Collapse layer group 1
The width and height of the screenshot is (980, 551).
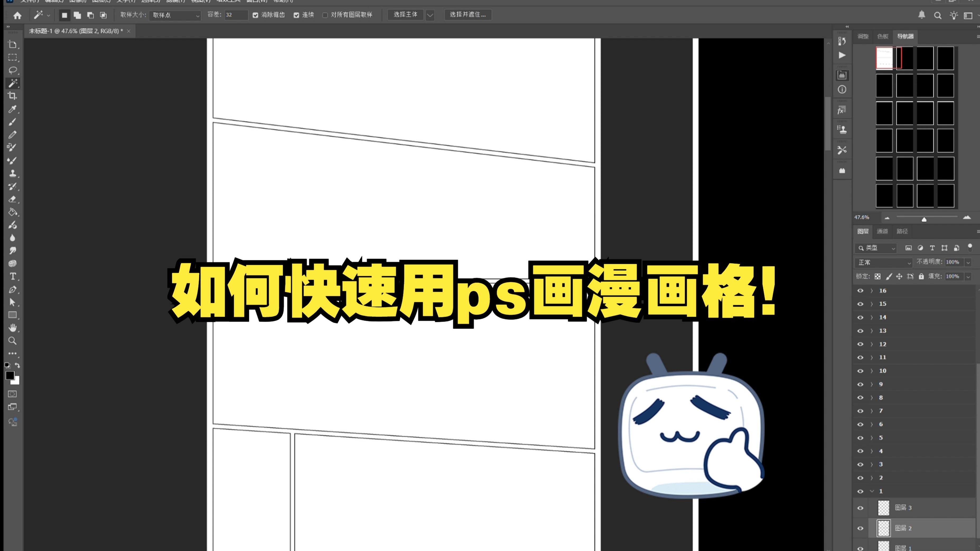click(x=872, y=491)
